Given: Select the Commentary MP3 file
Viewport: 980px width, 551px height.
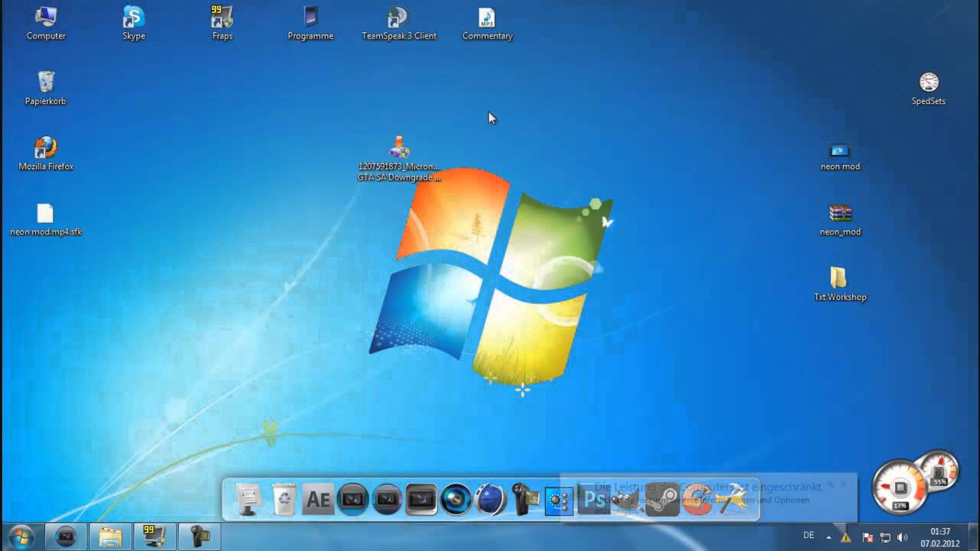Looking at the screenshot, I should click(487, 23).
